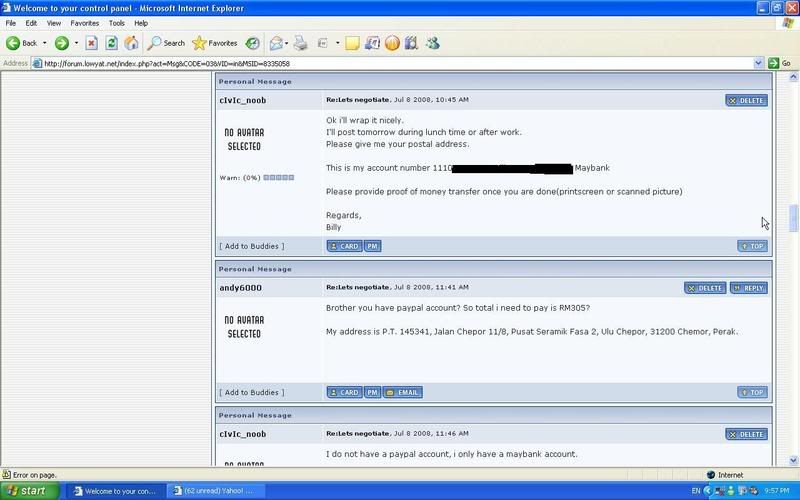Open the Favorites menu in menu bar
Screen dimensions: 800x500
(84, 22)
